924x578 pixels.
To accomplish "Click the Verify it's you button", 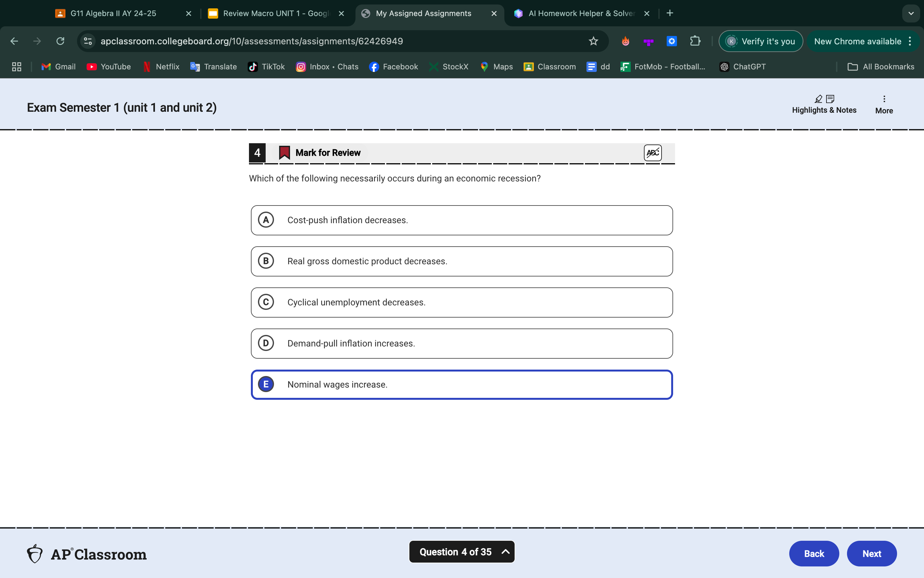I will (761, 41).
